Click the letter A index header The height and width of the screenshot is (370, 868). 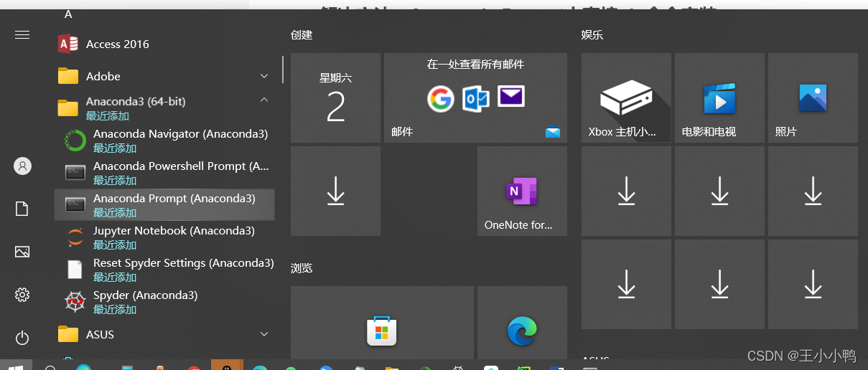[68, 14]
